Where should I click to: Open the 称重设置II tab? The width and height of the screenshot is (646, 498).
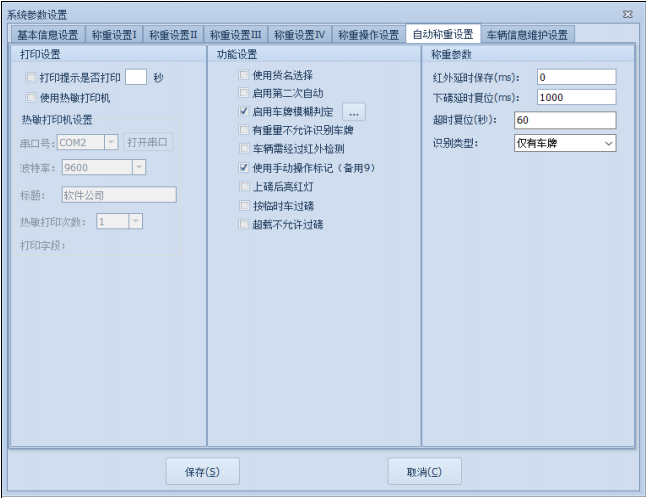[173, 35]
